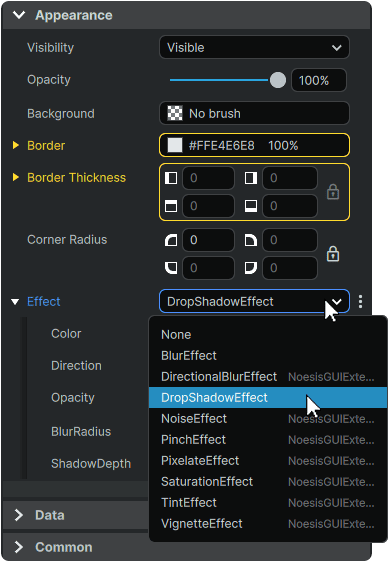
Task: Expand the Border Thickness property triangle
Action: pos(15,177)
